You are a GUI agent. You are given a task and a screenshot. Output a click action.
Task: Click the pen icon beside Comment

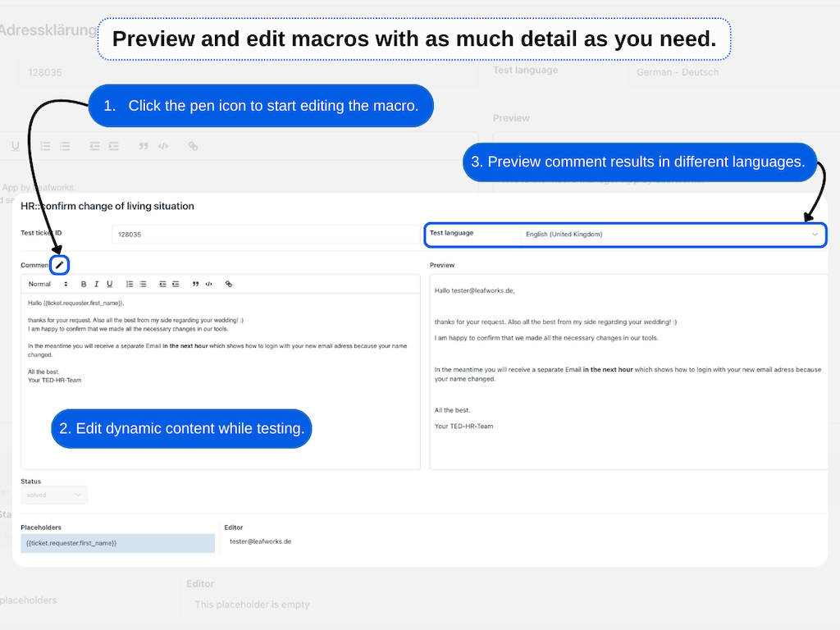[x=57, y=265]
